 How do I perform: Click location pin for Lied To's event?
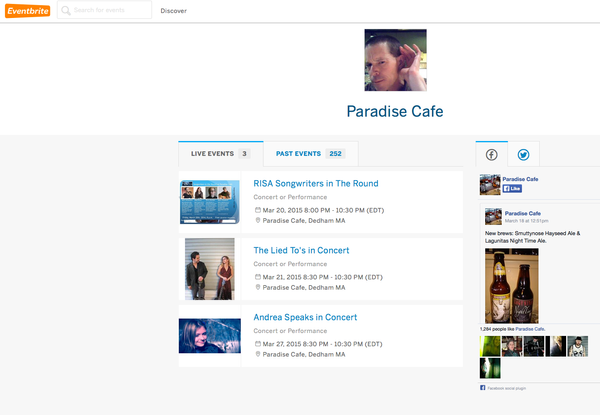(x=258, y=287)
